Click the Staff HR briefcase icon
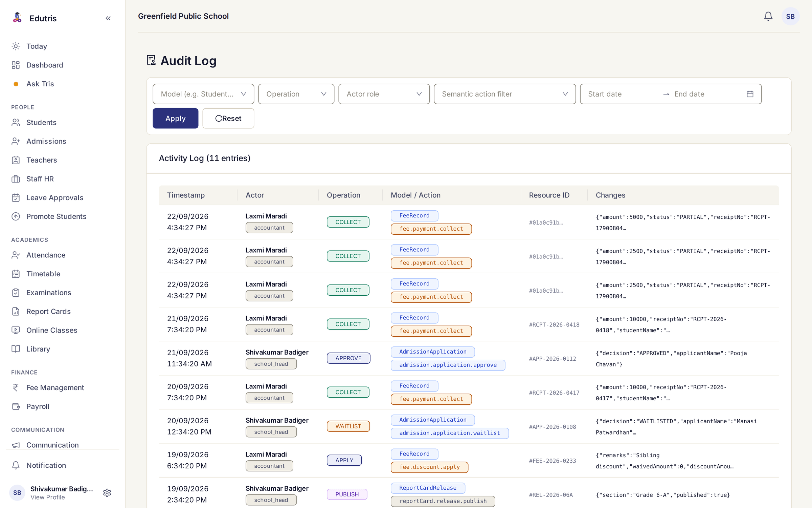812x508 pixels. [x=16, y=179]
